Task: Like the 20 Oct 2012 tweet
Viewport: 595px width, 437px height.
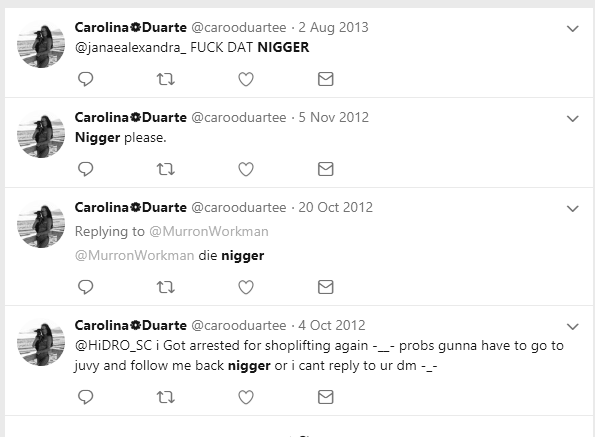Action: 246,287
